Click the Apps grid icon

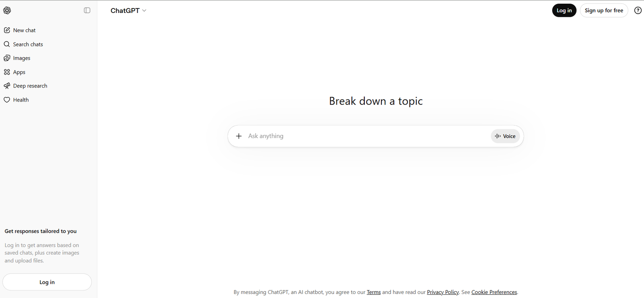(x=7, y=72)
